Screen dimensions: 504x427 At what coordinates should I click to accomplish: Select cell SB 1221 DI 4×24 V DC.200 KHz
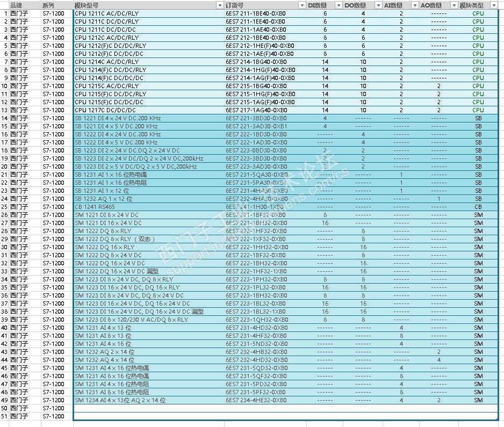(149, 118)
